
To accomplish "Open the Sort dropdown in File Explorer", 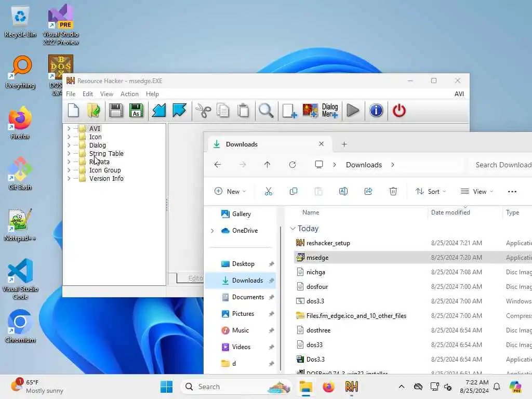I will [431, 191].
